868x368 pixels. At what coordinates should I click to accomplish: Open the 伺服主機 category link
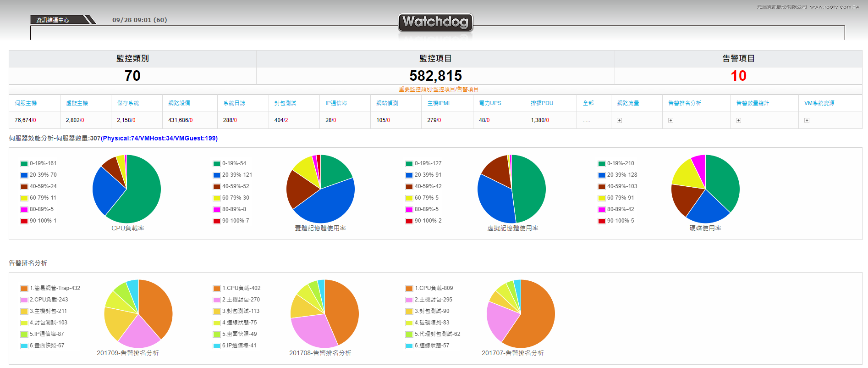tap(26, 103)
